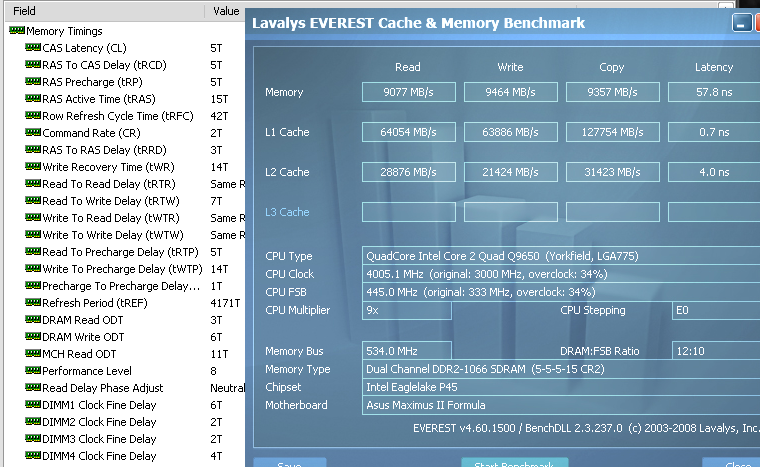
Task: Click the L2 Cache Latency value 4.0 ns
Action: coord(714,172)
